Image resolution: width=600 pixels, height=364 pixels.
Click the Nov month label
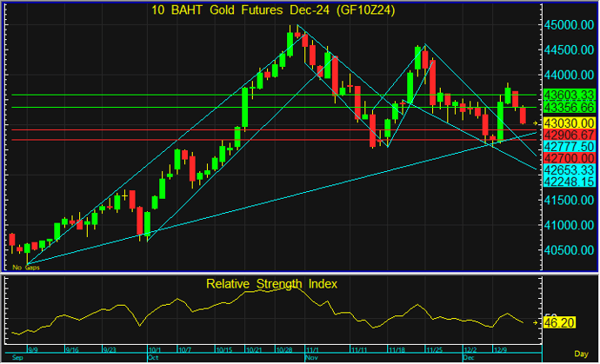(x=310, y=357)
